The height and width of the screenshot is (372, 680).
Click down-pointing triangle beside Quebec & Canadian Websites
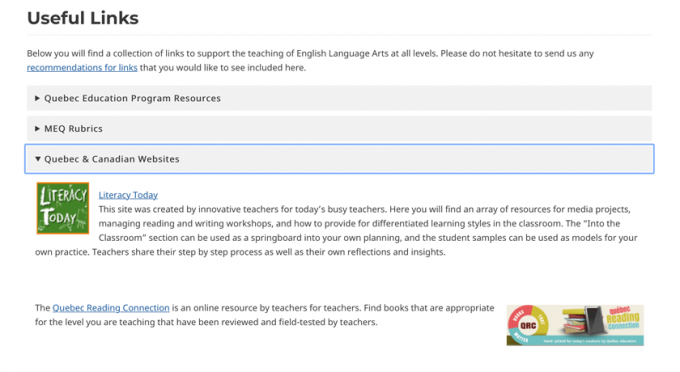[x=38, y=159]
